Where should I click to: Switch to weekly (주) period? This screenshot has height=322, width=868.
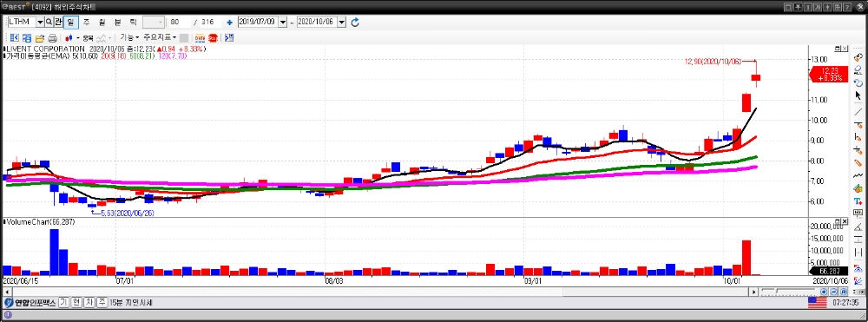86,22
